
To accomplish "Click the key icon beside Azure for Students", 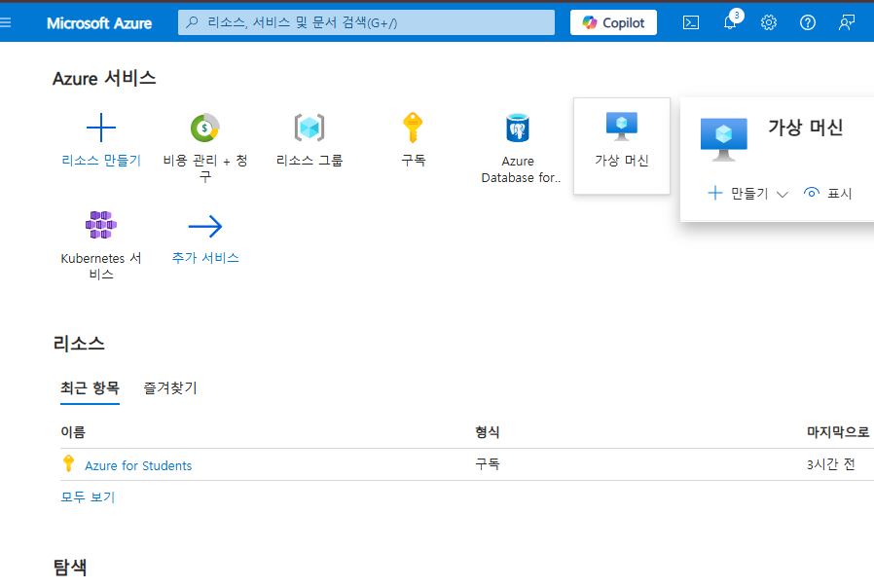I will click(68, 463).
